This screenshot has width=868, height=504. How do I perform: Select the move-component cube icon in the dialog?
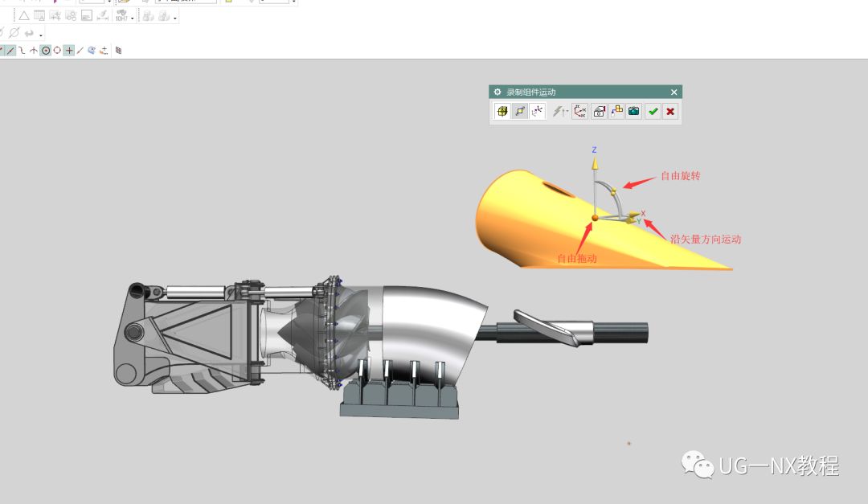[x=502, y=111]
